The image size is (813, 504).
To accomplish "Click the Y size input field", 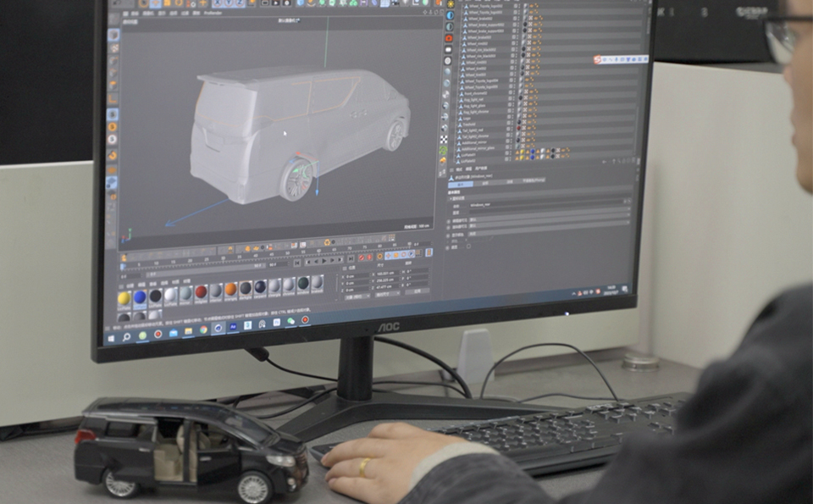I will 387,280.
